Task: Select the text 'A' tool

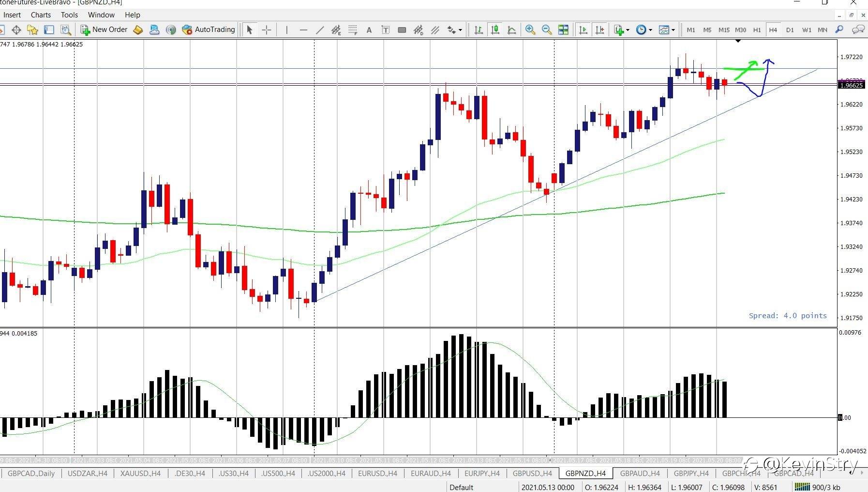Action: pyautogui.click(x=369, y=30)
